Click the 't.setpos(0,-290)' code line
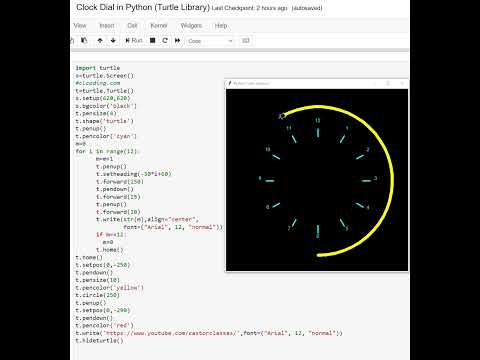 pos(103,310)
